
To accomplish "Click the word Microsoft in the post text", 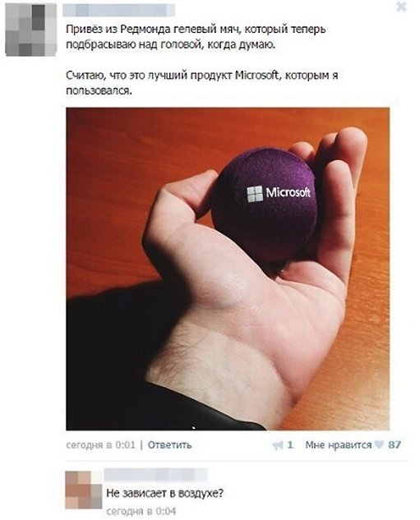I will (256, 76).
